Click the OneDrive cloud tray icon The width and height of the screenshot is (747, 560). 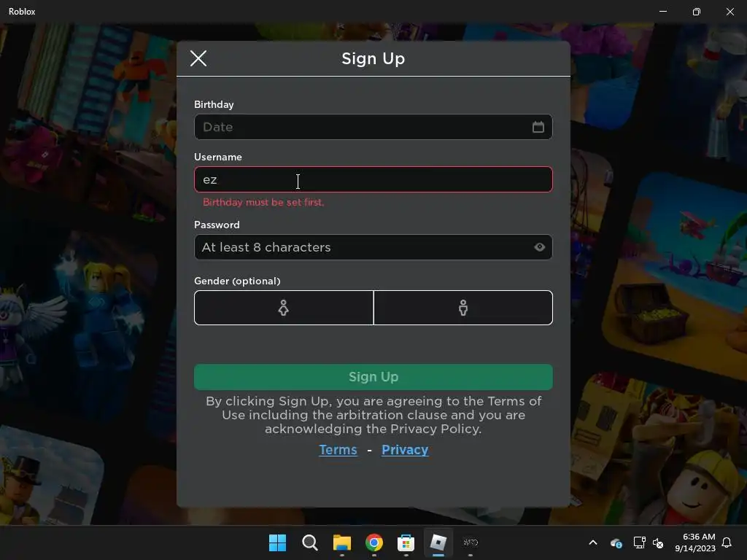[616, 542]
